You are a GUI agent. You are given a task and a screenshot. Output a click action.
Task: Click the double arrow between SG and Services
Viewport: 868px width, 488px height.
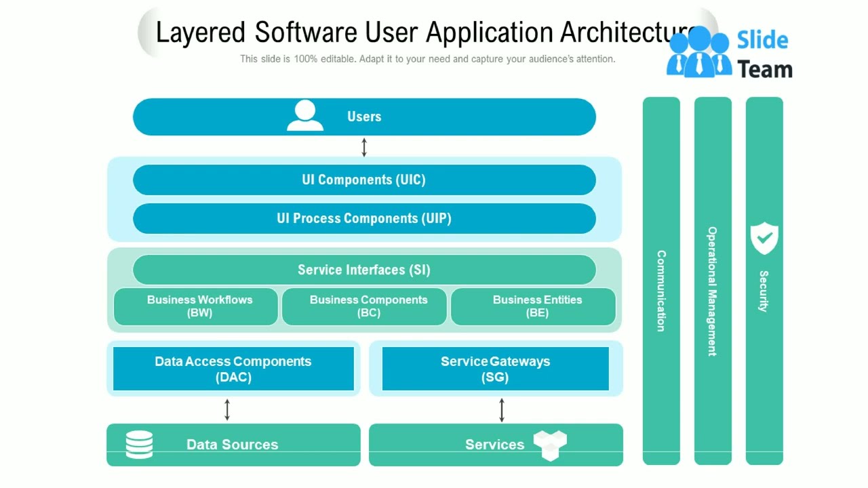point(502,409)
